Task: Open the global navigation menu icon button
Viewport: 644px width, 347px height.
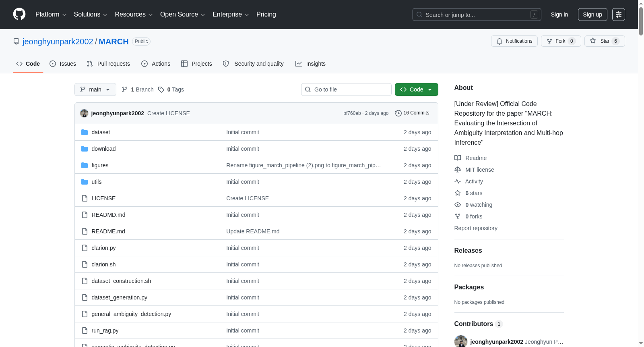Action: (619, 15)
